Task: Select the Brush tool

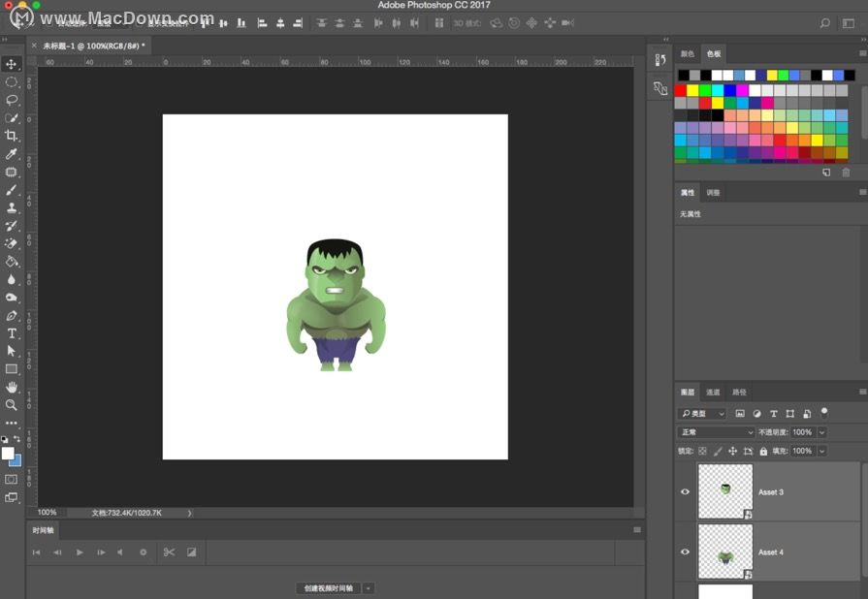Action: click(11, 190)
